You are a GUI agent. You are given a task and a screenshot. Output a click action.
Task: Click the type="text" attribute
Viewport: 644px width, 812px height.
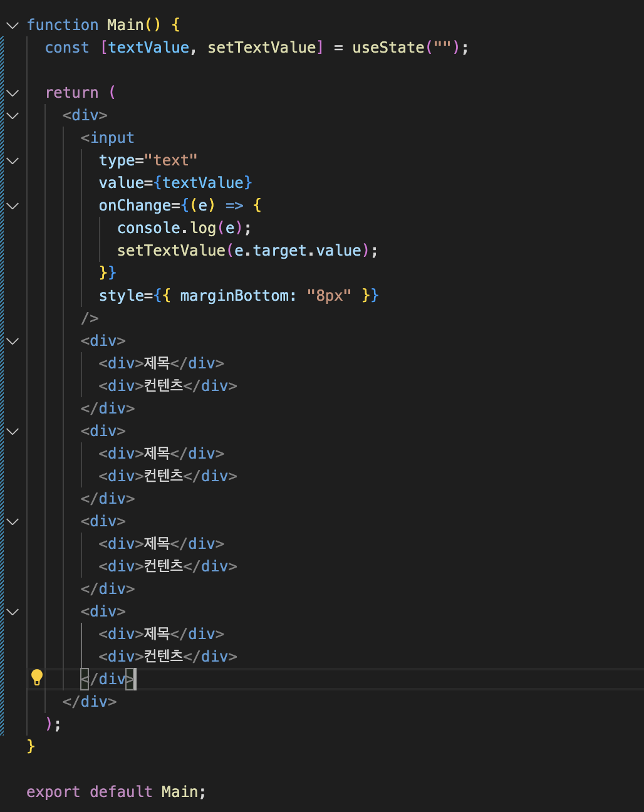tap(148, 160)
